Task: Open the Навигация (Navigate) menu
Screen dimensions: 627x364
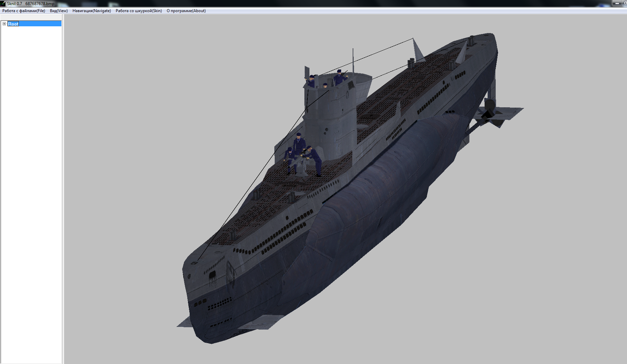Action: coord(91,11)
